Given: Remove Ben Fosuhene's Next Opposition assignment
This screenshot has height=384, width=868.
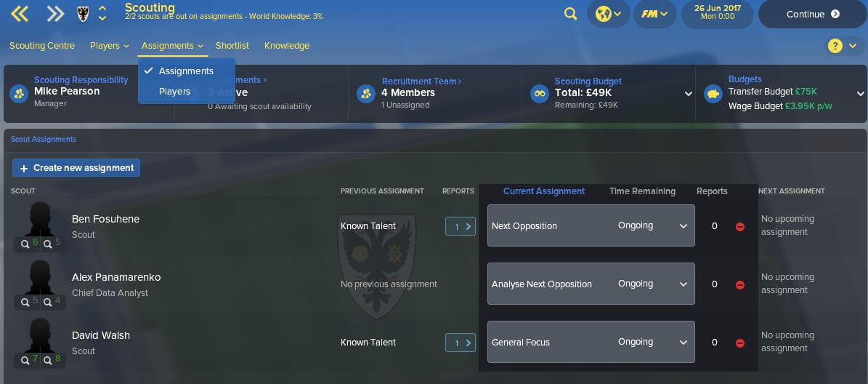Looking at the screenshot, I should [740, 227].
